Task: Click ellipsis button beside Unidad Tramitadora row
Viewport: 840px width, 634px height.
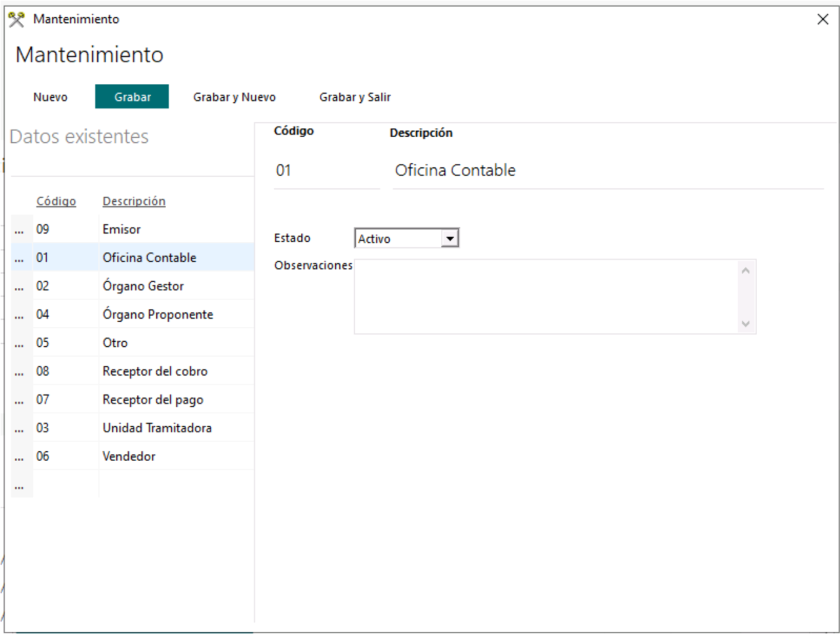Action: [x=19, y=428]
